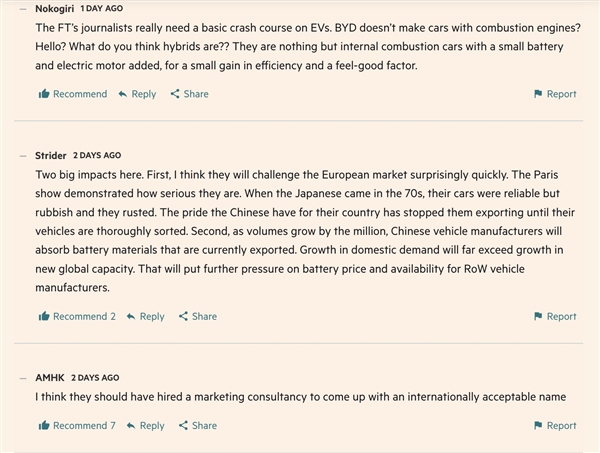
Task: Click thumbs-up icon on Nokogiri's comment
Action: click(x=44, y=94)
